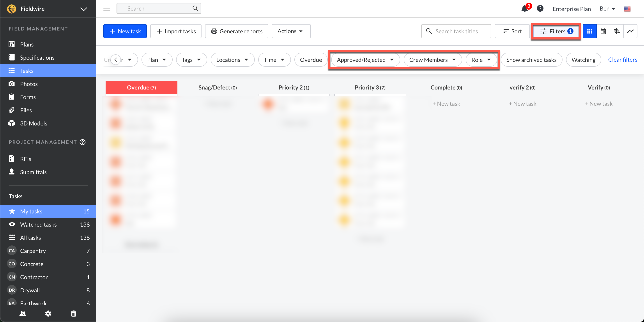Open 3D Models in the sidebar

(48, 123)
